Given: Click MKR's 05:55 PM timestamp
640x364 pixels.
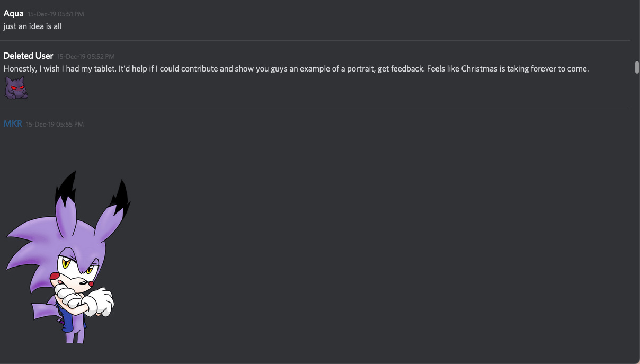Looking at the screenshot, I should click(55, 124).
